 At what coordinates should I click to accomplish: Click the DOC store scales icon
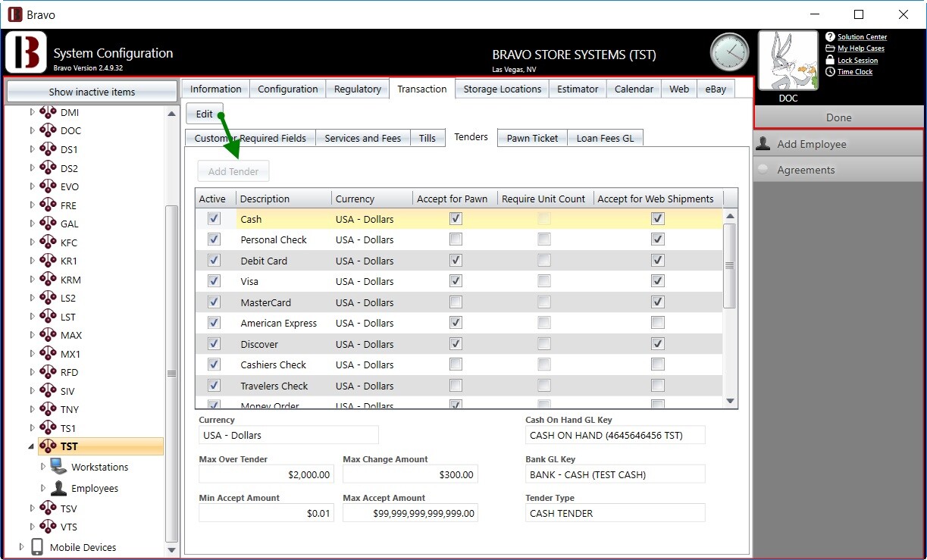(x=48, y=130)
